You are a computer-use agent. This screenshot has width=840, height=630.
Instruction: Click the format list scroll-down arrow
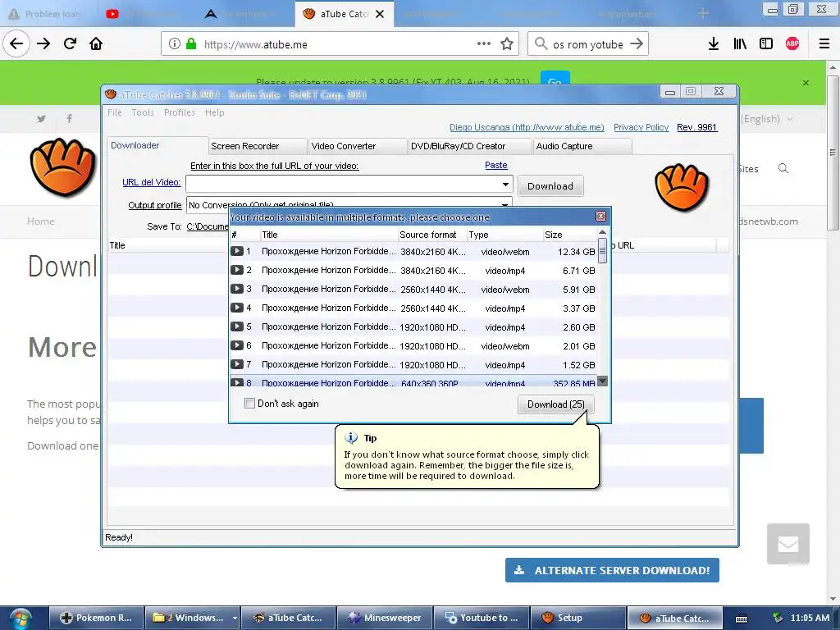click(602, 381)
